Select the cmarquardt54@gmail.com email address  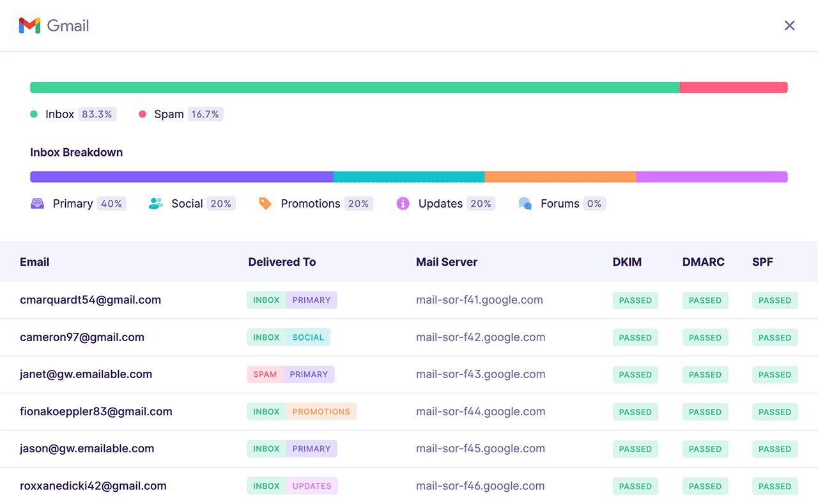pyautogui.click(x=90, y=300)
